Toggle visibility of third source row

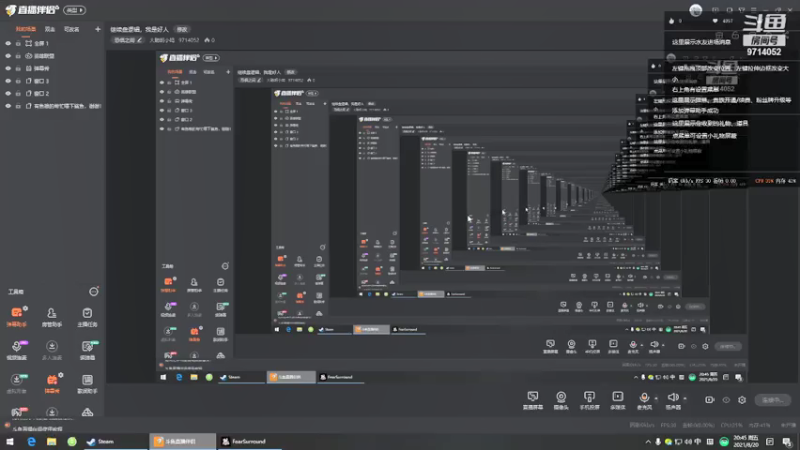coord(8,68)
